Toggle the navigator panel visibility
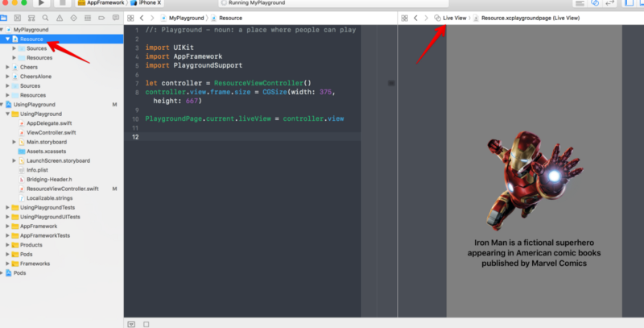 (x=629, y=3)
